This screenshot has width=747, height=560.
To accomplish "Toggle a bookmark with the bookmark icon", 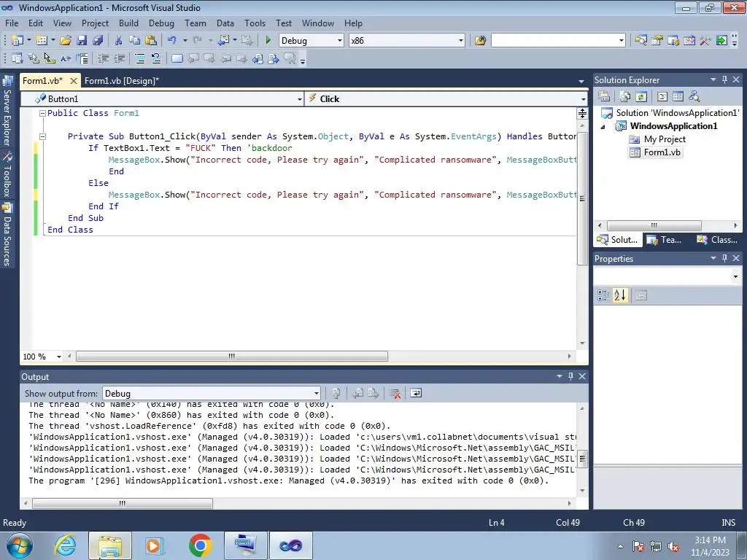I will pyautogui.click(x=177, y=58).
